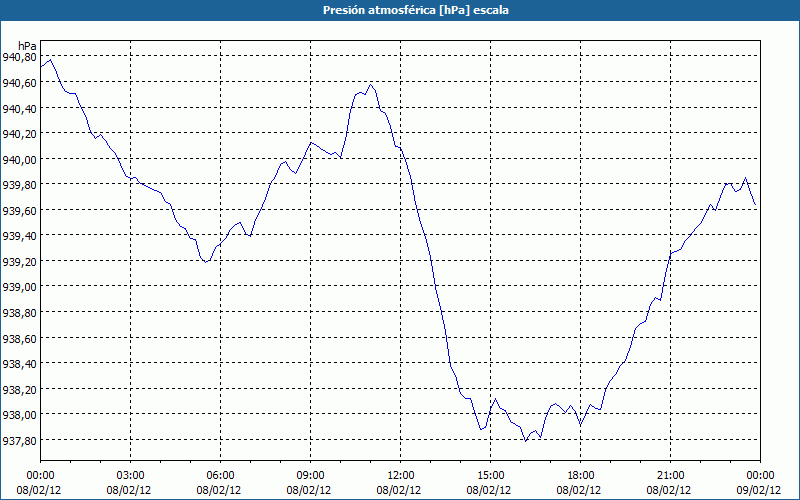The width and height of the screenshot is (800, 500).
Task: Click the 940,40 axis label
Action: tap(19, 108)
